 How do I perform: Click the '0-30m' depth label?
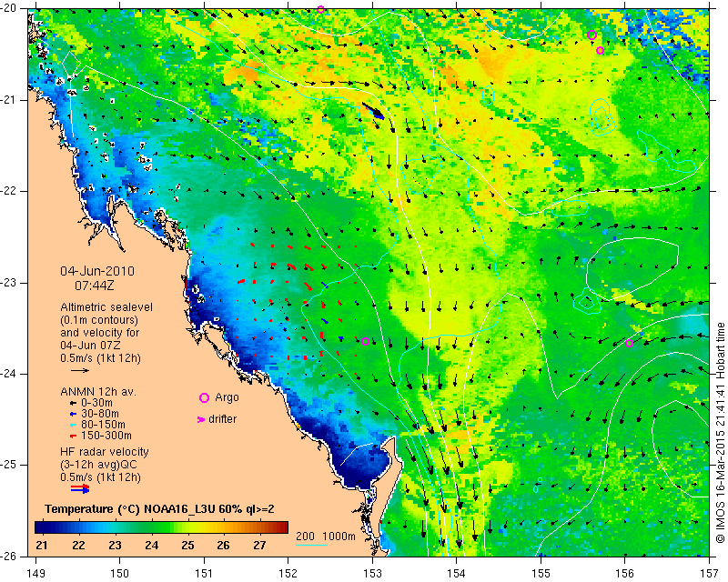point(96,403)
